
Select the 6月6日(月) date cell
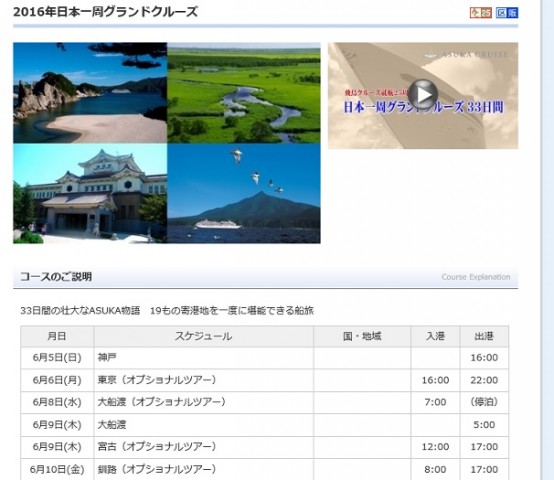(x=57, y=380)
